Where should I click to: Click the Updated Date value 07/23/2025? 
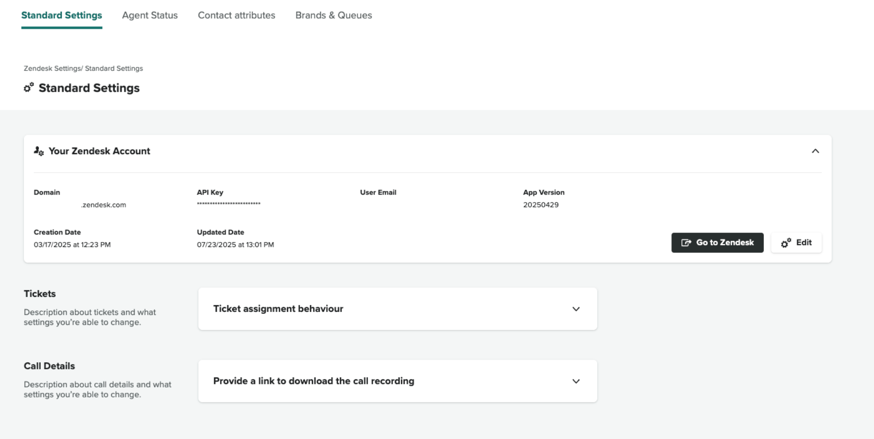pyautogui.click(x=235, y=245)
